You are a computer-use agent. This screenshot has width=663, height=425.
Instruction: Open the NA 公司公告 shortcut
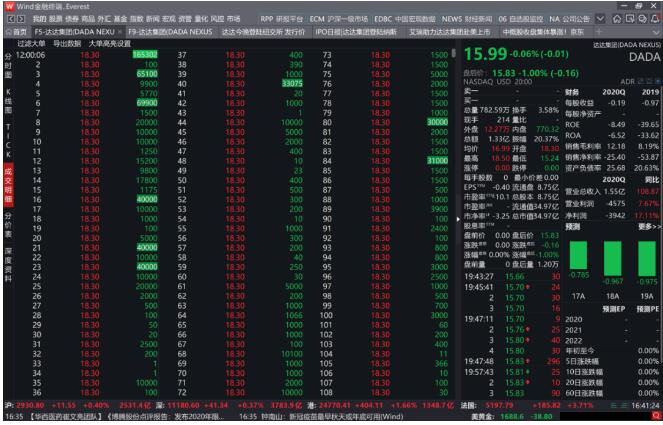[x=569, y=19]
